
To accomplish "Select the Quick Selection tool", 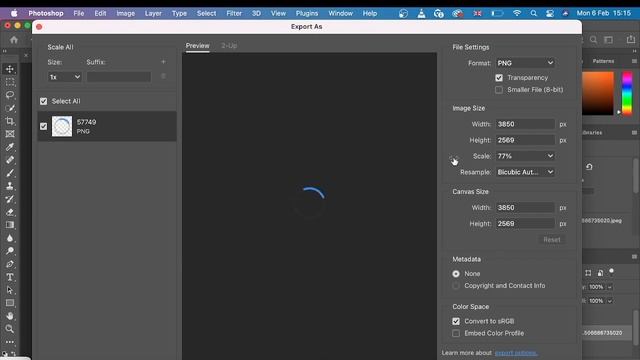I will tap(10, 108).
